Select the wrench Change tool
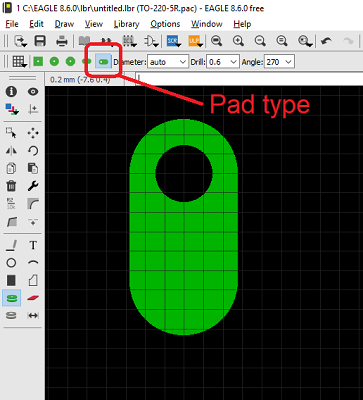 [x=33, y=186]
